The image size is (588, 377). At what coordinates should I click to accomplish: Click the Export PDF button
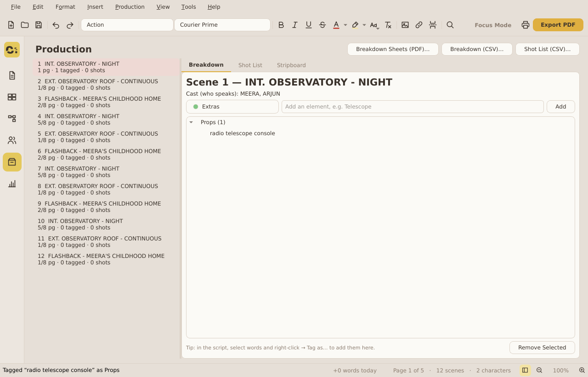pos(558,25)
